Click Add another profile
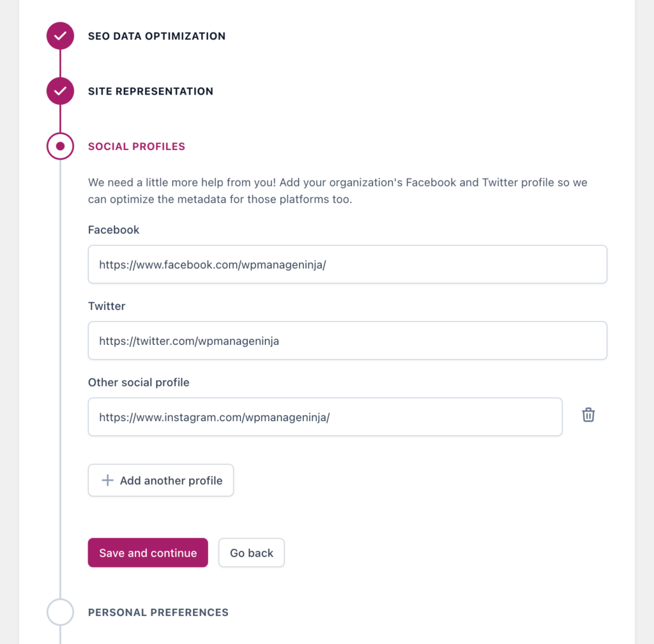The image size is (654, 644). click(160, 480)
